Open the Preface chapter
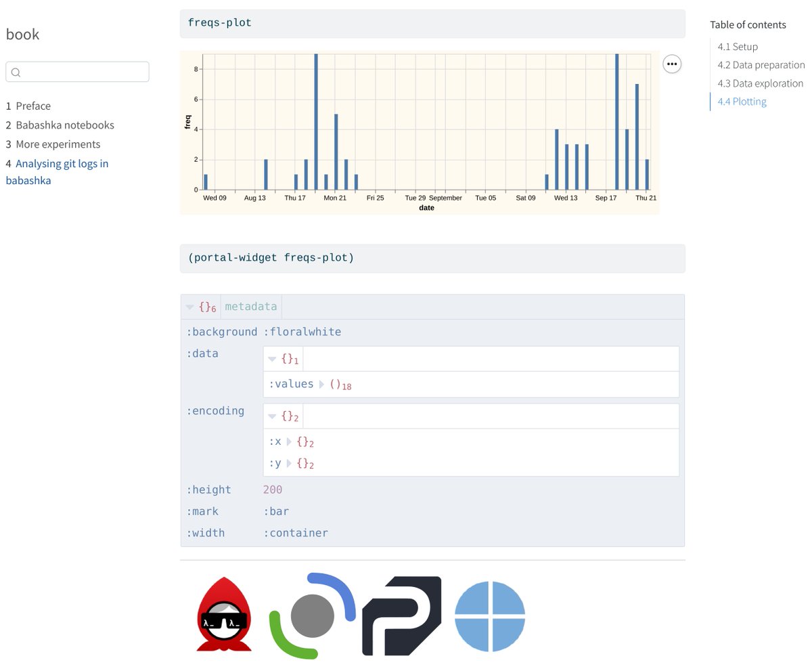Viewport: 812px width, 671px height. pos(28,106)
